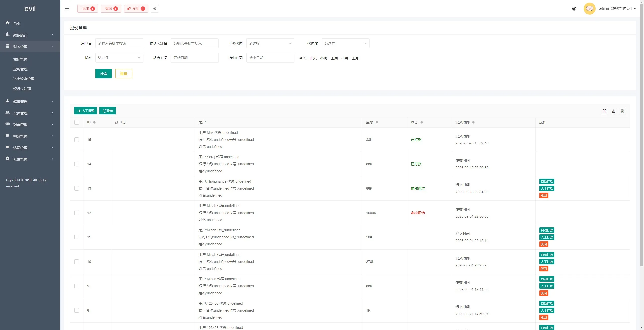Expand the 视频管理 sidebar menu
The image size is (644, 330).
[30, 136]
